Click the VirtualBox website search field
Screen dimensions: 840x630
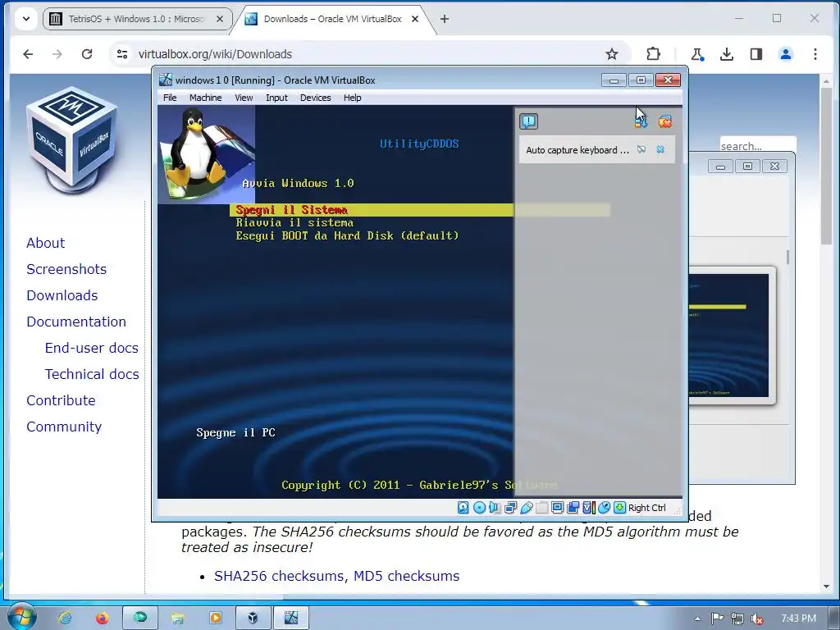pos(757,146)
